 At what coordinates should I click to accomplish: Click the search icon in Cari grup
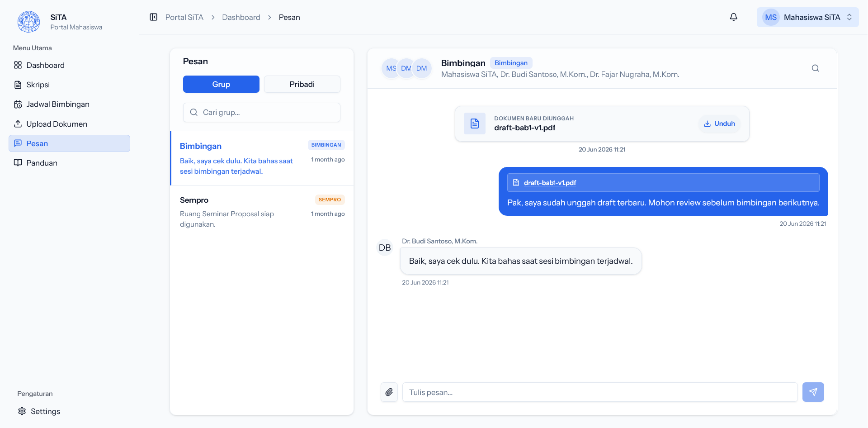pyautogui.click(x=193, y=112)
